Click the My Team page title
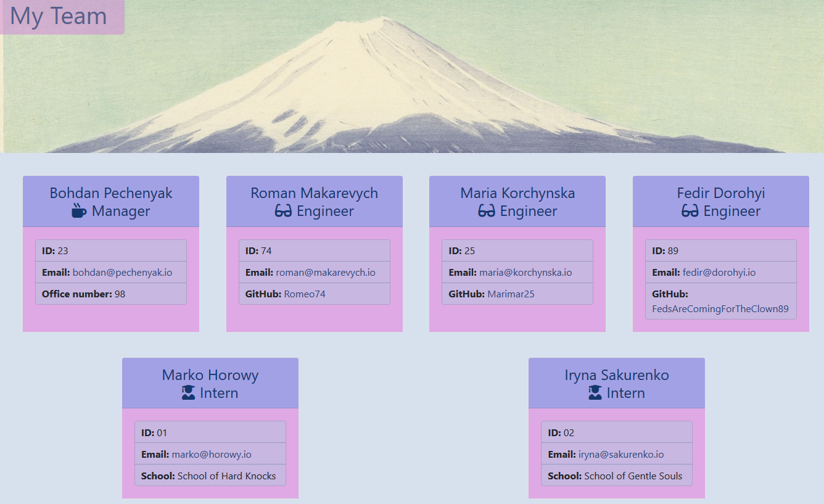Screen dimensions: 824x504 point(59,15)
